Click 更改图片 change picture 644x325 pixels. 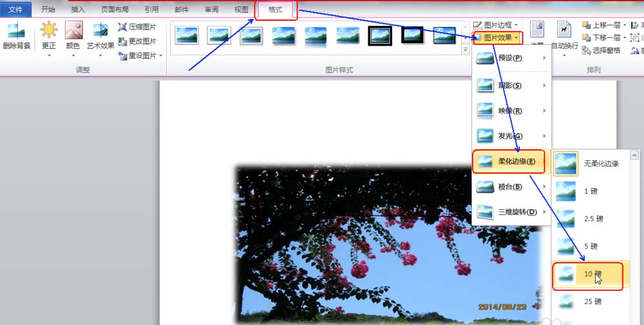click(x=137, y=41)
